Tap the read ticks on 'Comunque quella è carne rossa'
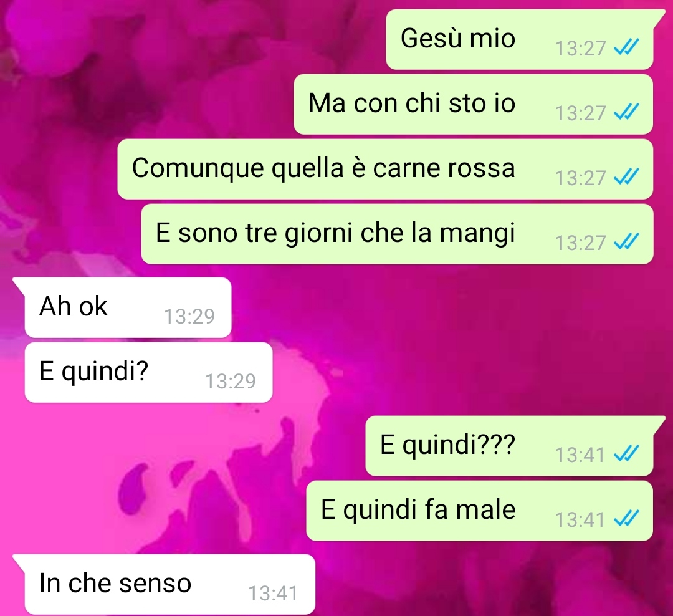The image size is (673, 616). [626, 176]
